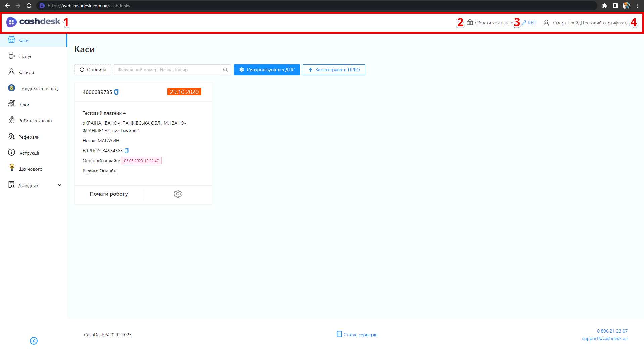Focus the fiscal number search field
Viewport: 644px width, 349px height.
[167, 70]
